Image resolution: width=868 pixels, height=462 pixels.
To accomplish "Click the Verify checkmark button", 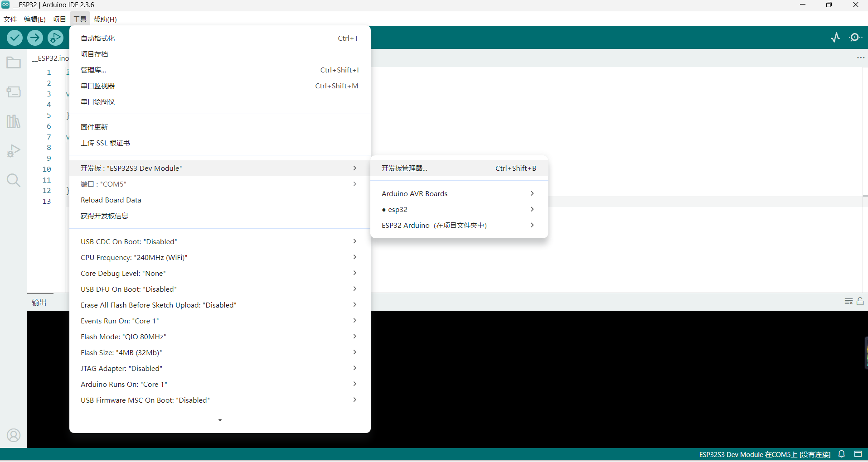I will pos(15,38).
